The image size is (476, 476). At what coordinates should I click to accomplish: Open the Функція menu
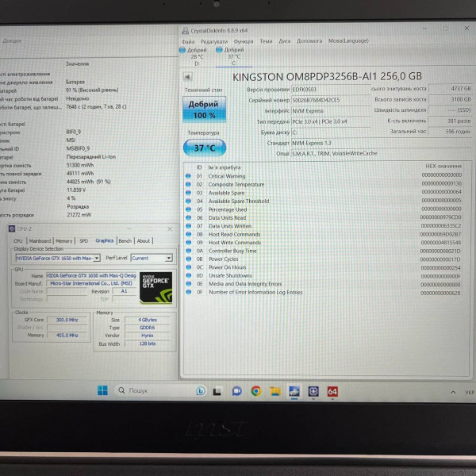pyautogui.click(x=244, y=41)
